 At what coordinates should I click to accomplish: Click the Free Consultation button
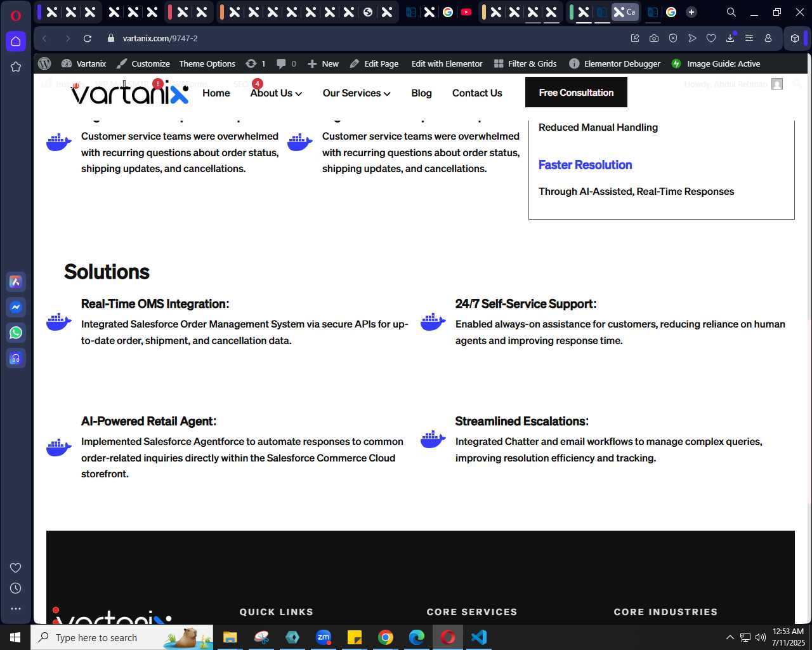[576, 92]
